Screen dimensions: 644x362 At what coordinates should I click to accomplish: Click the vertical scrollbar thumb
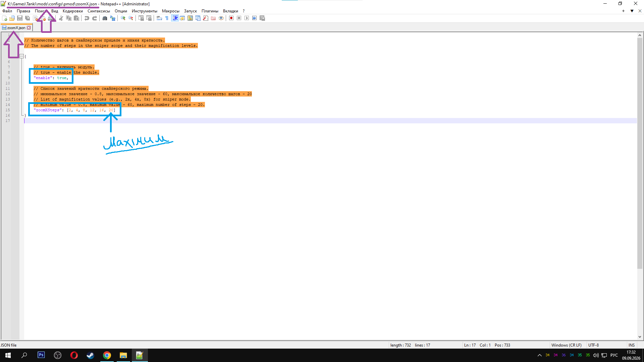click(x=640, y=153)
